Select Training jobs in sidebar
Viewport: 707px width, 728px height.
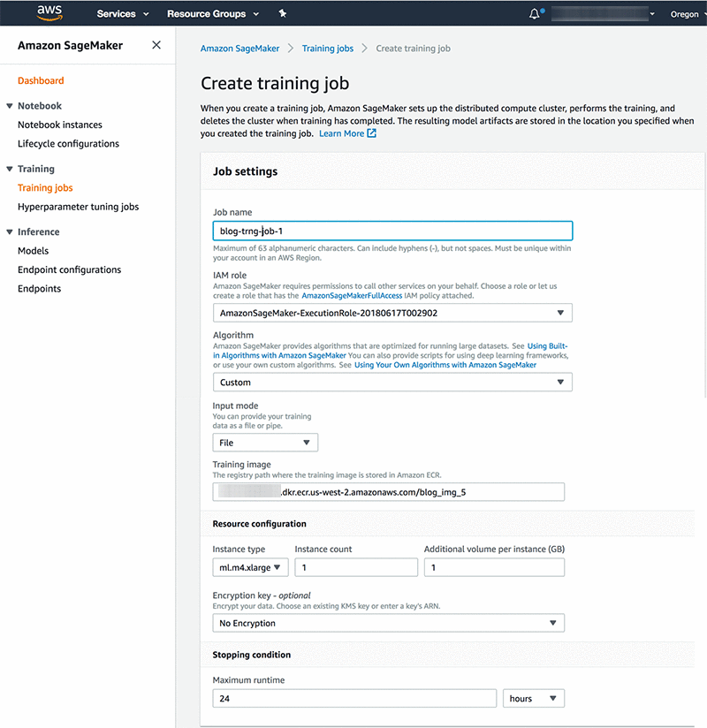45,188
